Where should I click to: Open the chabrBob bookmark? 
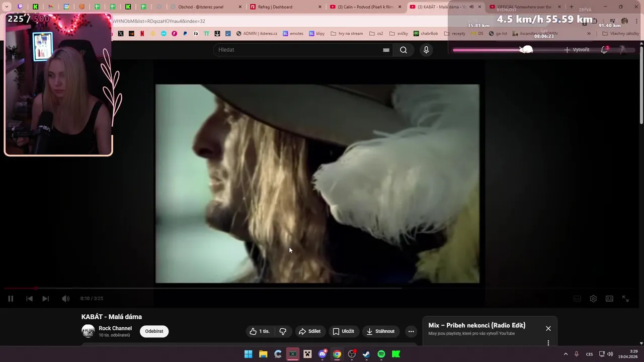tap(426, 34)
